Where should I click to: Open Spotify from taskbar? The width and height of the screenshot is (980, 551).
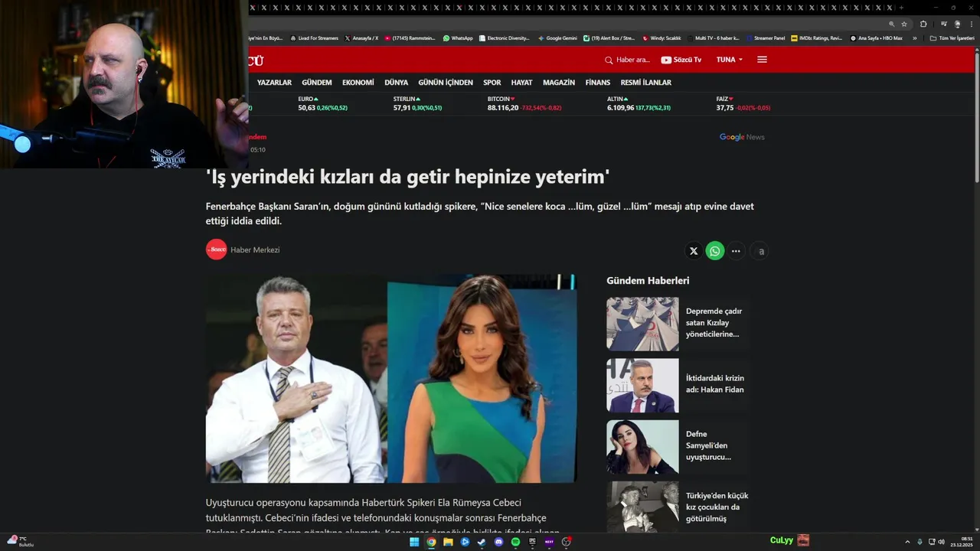(x=515, y=542)
